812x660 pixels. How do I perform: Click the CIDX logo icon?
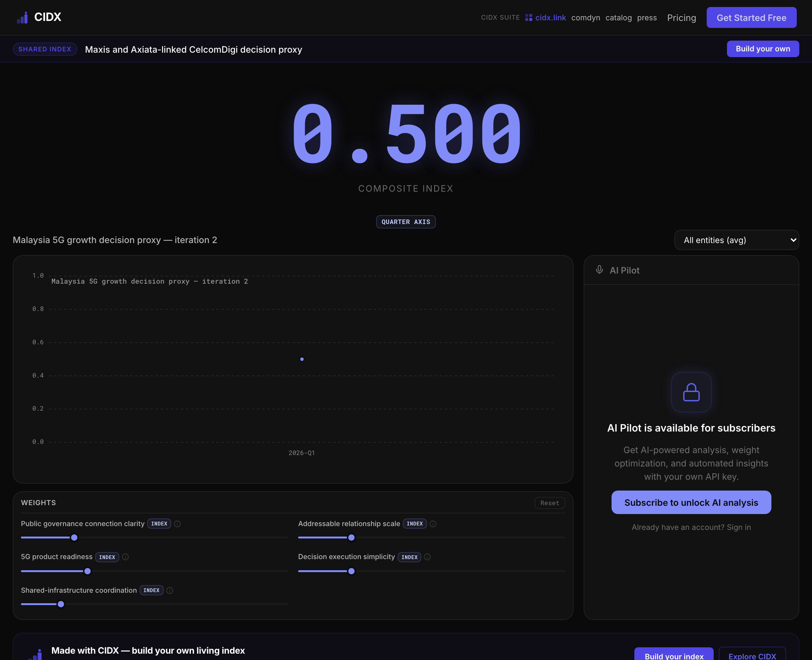(x=23, y=17)
